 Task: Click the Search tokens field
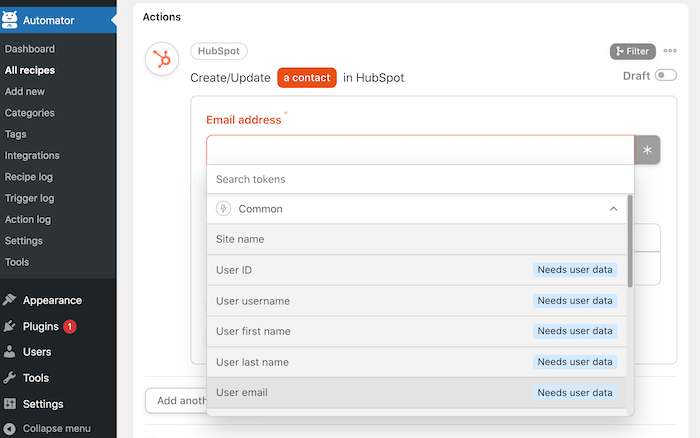420,179
